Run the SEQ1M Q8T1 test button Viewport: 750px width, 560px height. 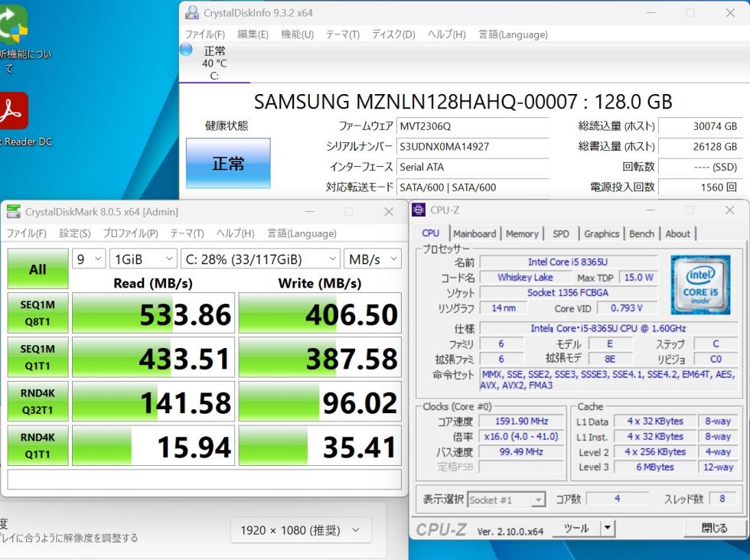point(37,313)
